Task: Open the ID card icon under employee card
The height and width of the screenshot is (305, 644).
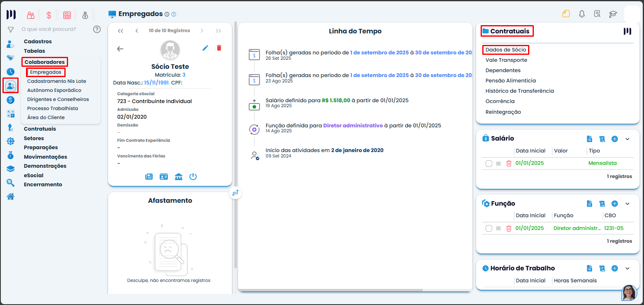Action: pos(164,176)
